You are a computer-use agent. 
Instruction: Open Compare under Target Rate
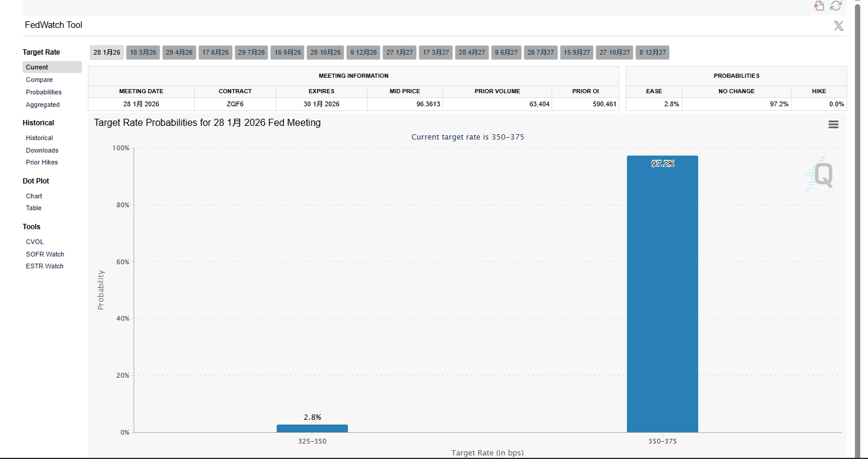tap(39, 80)
